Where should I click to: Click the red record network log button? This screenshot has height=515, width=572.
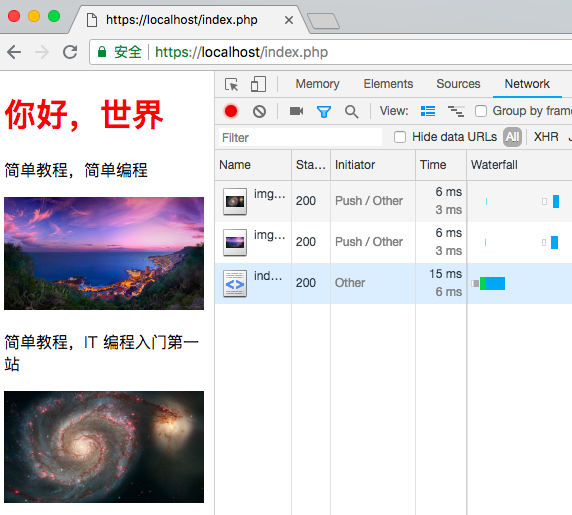tap(231, 111)
